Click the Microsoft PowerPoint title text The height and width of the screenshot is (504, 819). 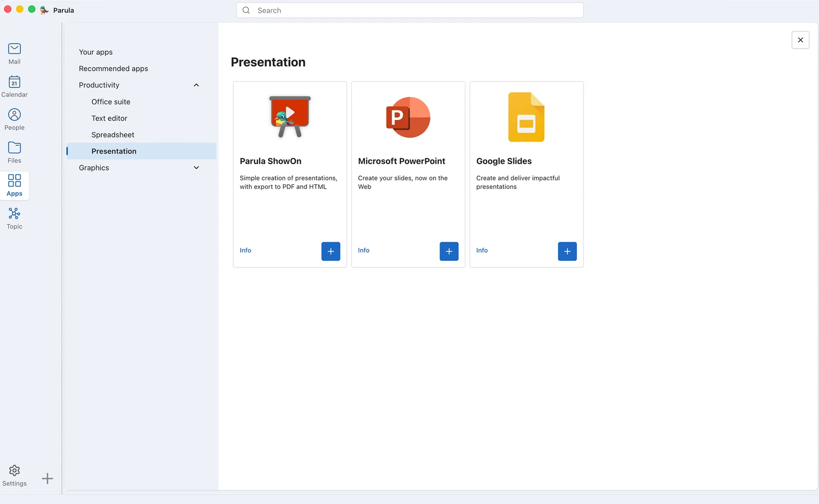tap(401, 161)
